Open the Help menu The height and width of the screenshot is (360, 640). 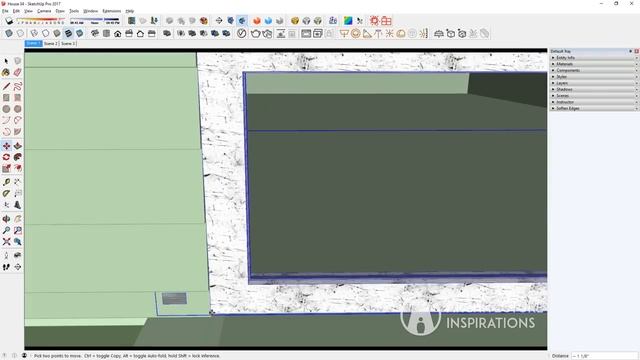tap(129, 11)
